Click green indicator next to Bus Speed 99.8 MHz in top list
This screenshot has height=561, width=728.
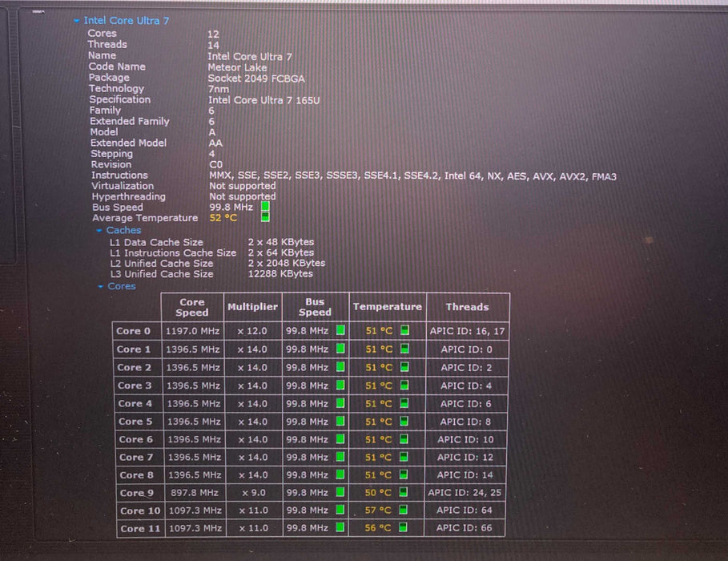265,206
